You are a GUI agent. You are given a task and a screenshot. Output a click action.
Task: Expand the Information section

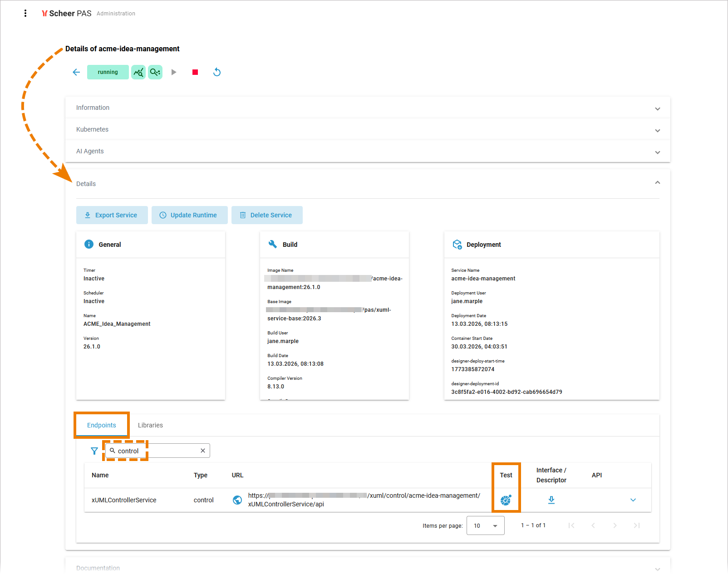click(x=657, y=108)
